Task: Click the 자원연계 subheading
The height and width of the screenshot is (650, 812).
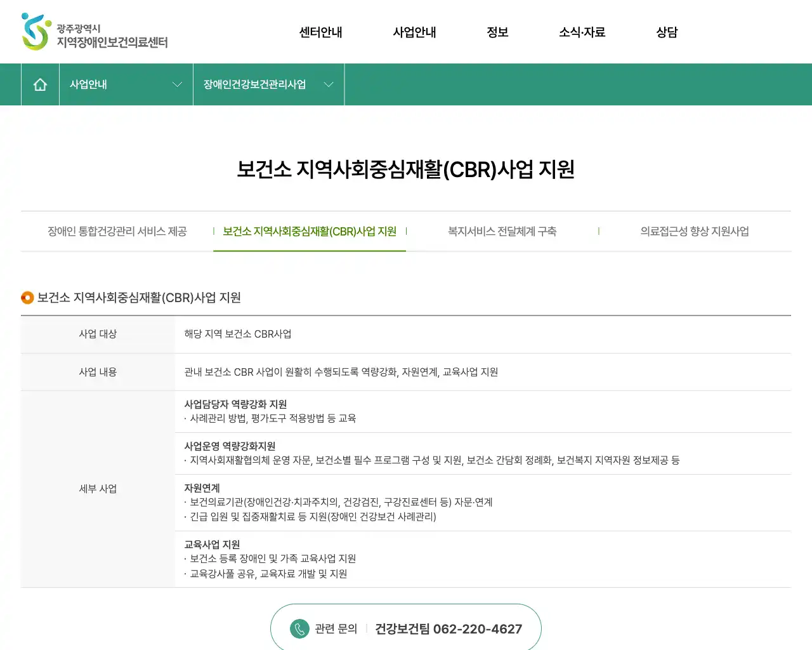Action: [x=202, y=488]
